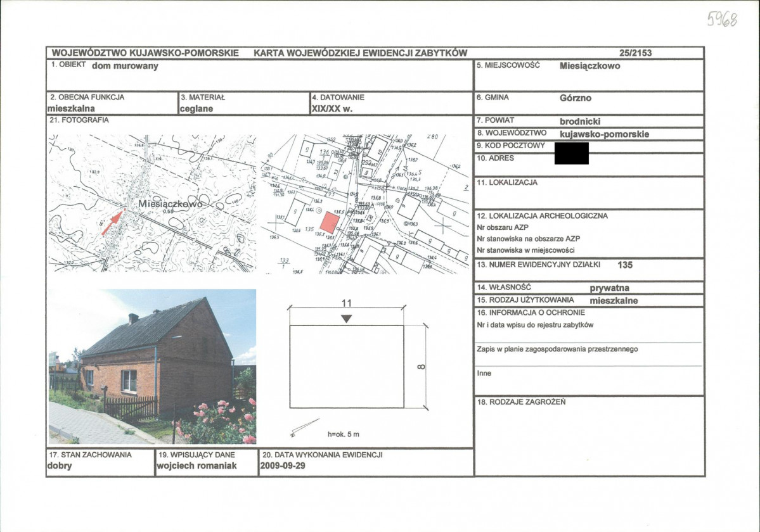Click the '13. NUMER EWIDENCYJNY DZIAŁKI' label

pos(539,265)
